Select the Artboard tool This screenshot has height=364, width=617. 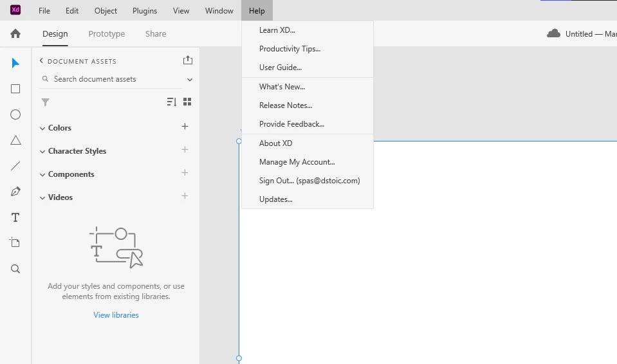(x=15, y=243)
